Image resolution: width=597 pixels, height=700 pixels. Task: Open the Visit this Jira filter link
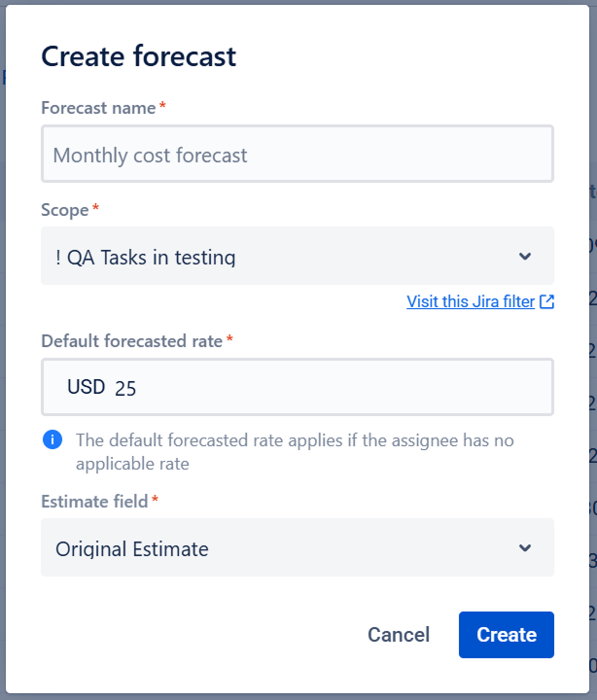click(x=471, y=301)
